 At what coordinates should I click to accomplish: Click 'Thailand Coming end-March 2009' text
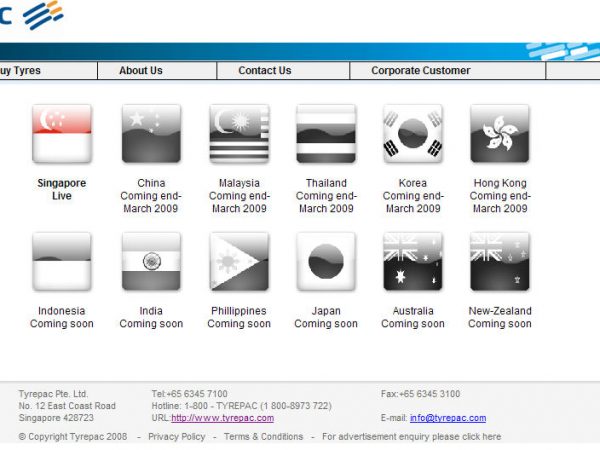coord(326,196)
